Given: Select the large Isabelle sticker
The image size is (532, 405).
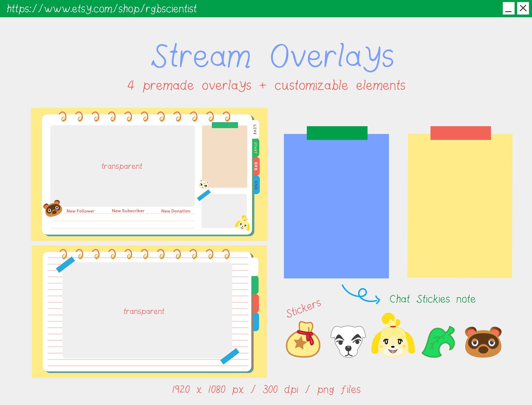Looking at the screenshot, I should [393, 335].
